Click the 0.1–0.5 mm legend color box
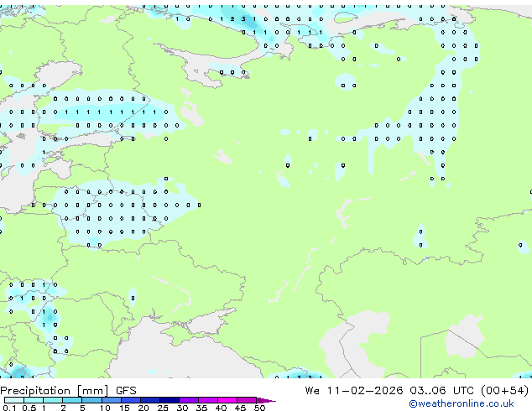 click(x=14, y=400)
